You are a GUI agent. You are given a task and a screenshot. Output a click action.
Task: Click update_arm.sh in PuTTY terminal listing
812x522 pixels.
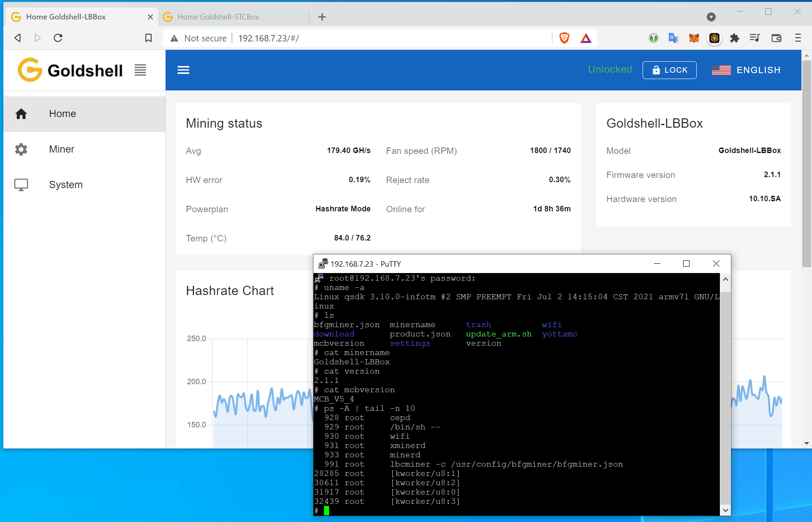pos(499,334)
